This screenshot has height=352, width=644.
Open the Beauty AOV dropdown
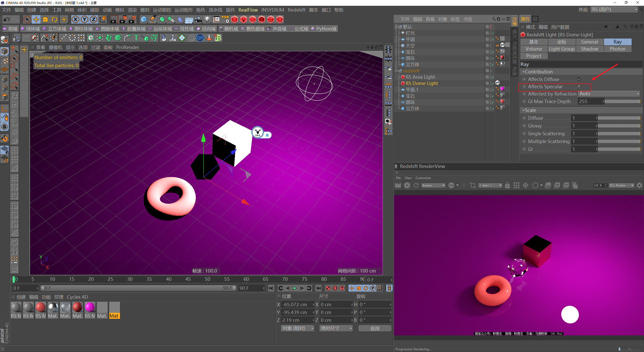point(433,185)
